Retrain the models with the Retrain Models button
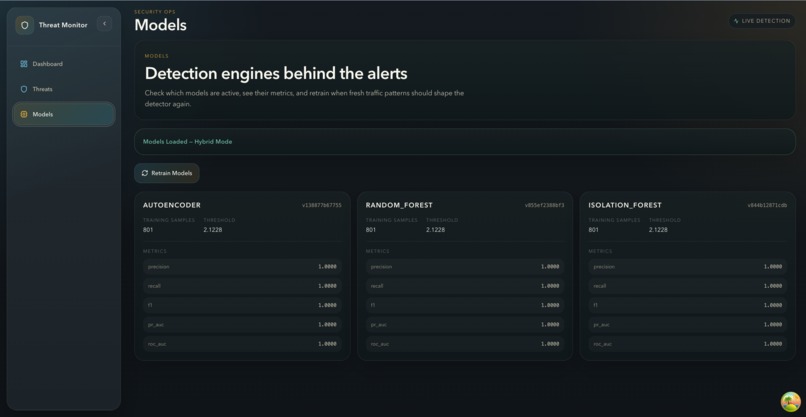The image size is (806, 417). click(167, 173)
